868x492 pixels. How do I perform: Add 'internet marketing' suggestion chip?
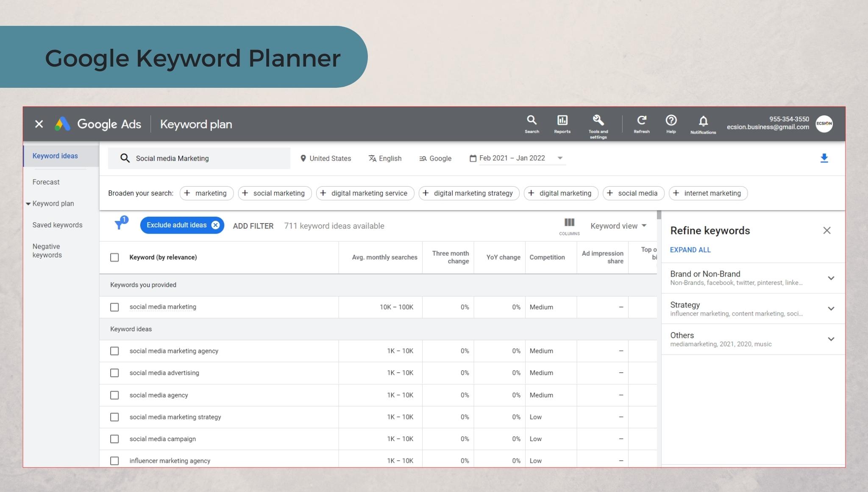708,193
